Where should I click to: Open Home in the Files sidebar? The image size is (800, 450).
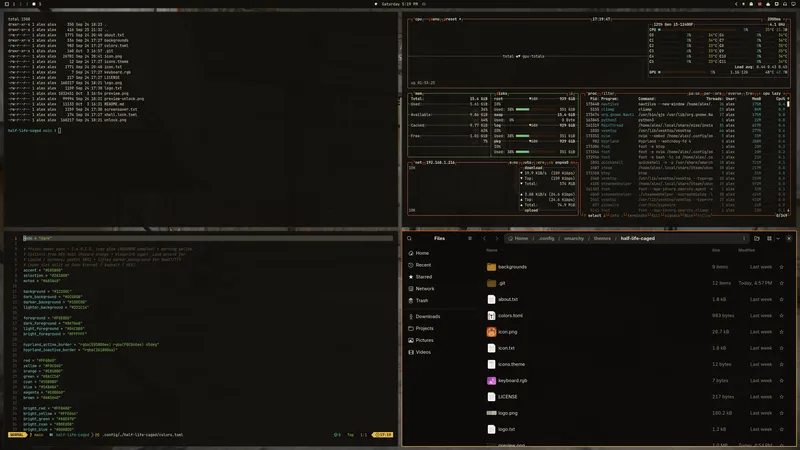pyautogui.click(x=418, y=253)
